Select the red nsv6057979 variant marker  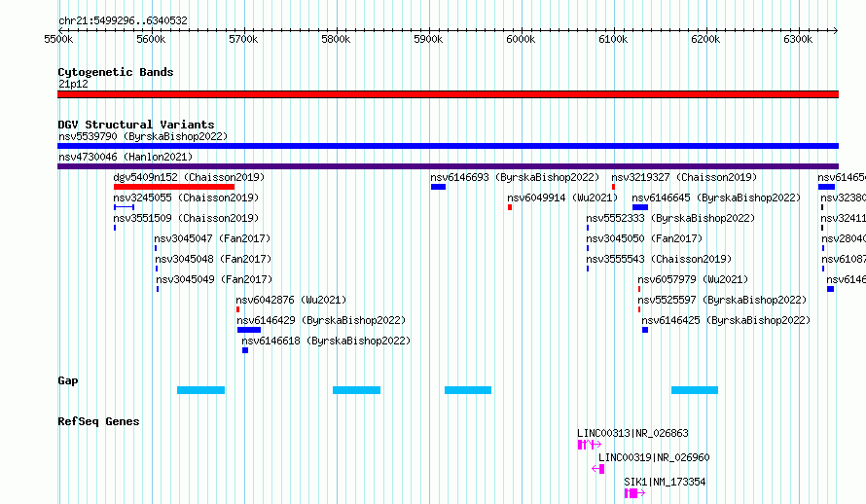(639, 289)
